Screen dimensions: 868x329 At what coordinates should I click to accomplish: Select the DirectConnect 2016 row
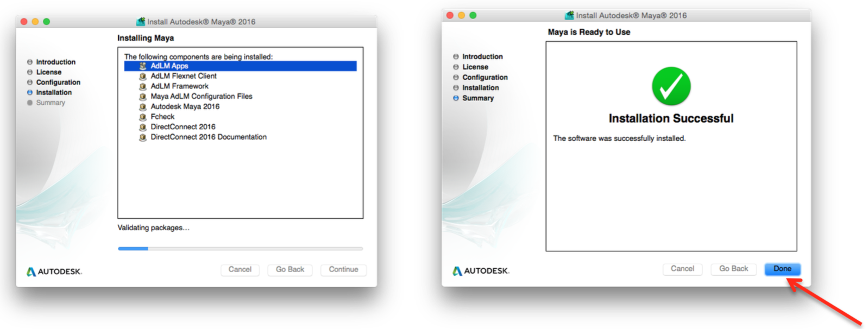[x=241, y=127]
